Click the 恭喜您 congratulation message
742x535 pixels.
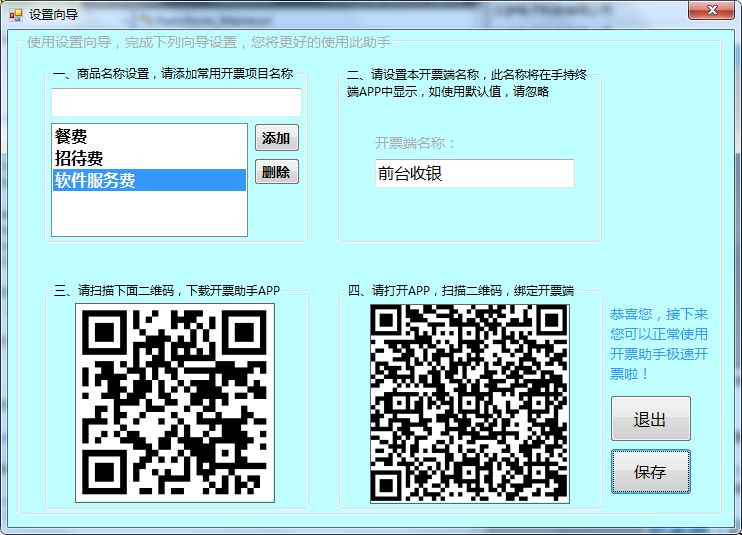click(659, 344)
